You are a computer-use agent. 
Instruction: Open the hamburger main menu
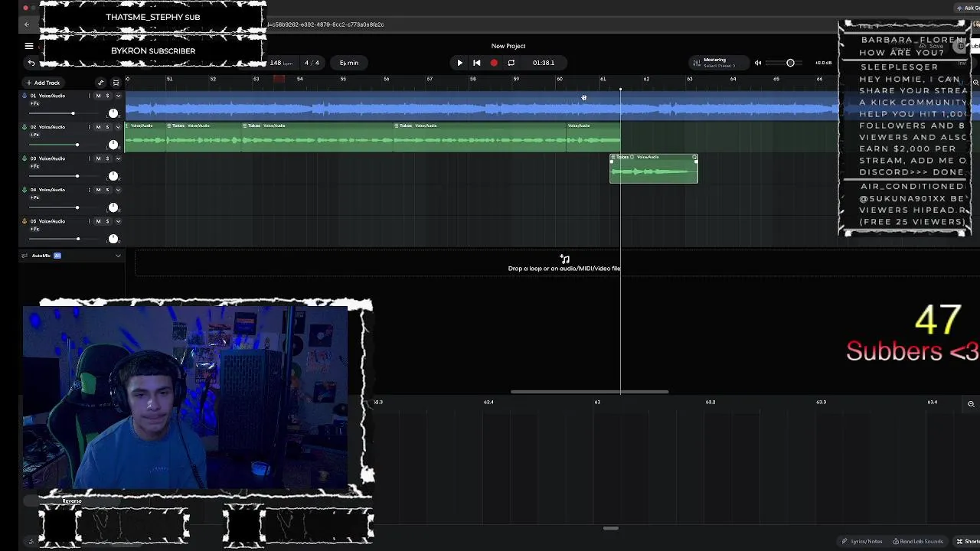29,46
